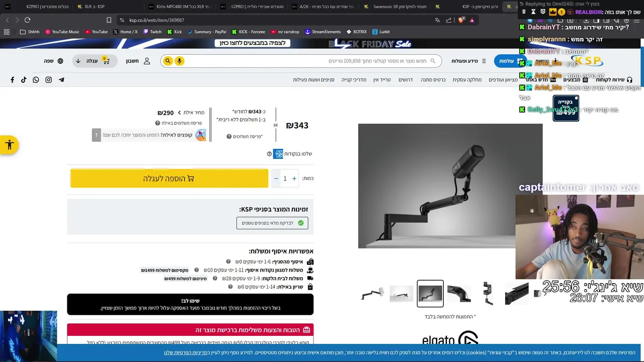
Task: Check stock in other branches button
Action: [x=272, y=223]
